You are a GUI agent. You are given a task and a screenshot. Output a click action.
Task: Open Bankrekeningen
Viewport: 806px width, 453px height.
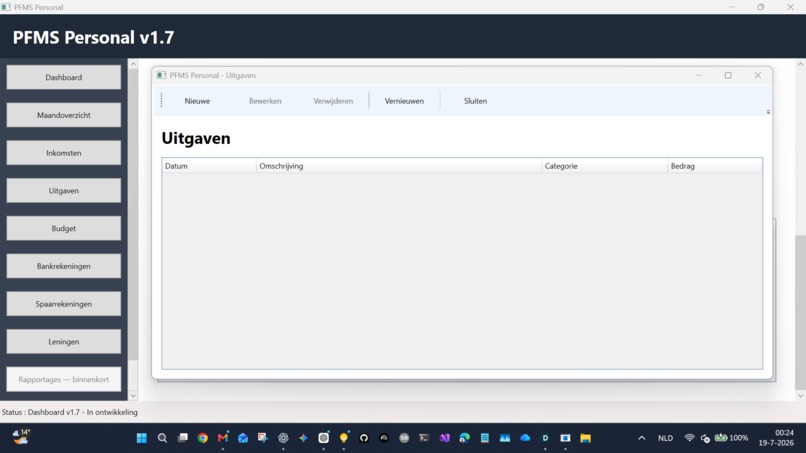tap(64, 266)
